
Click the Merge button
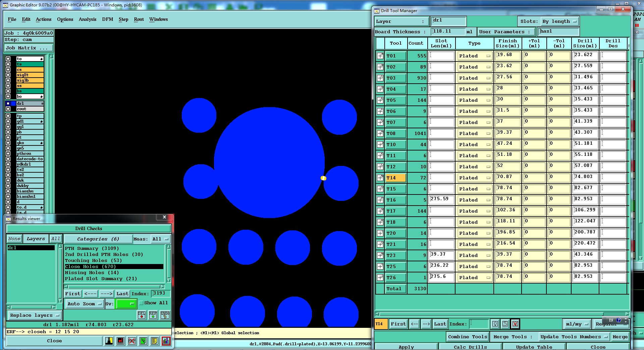[620, 337]
